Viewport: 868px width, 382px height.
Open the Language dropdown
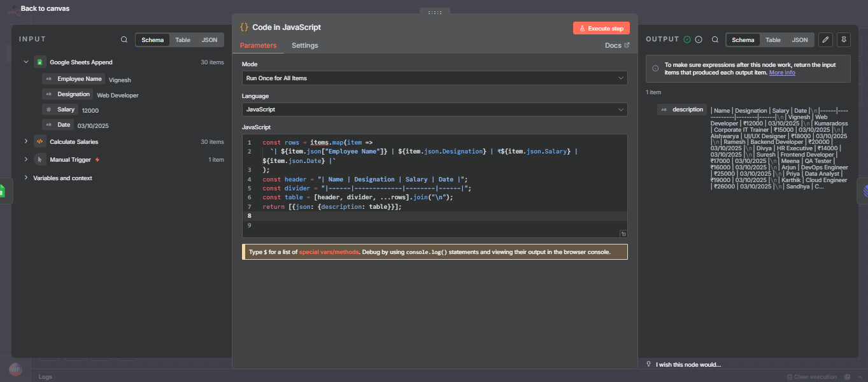pos(434,109)
